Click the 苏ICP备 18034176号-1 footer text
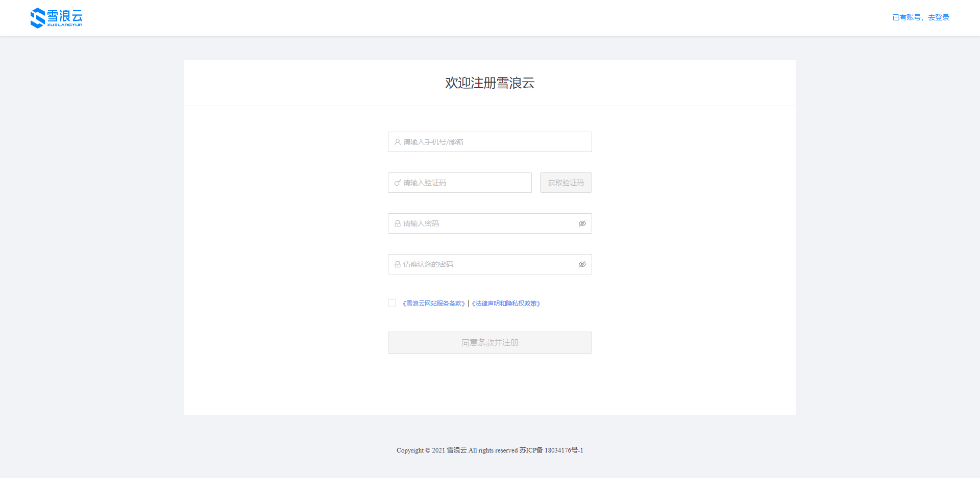 coord(551,450)
